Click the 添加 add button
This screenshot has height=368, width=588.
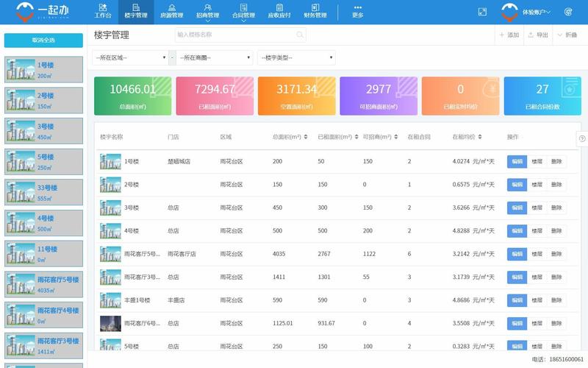(x=509, y=35)
